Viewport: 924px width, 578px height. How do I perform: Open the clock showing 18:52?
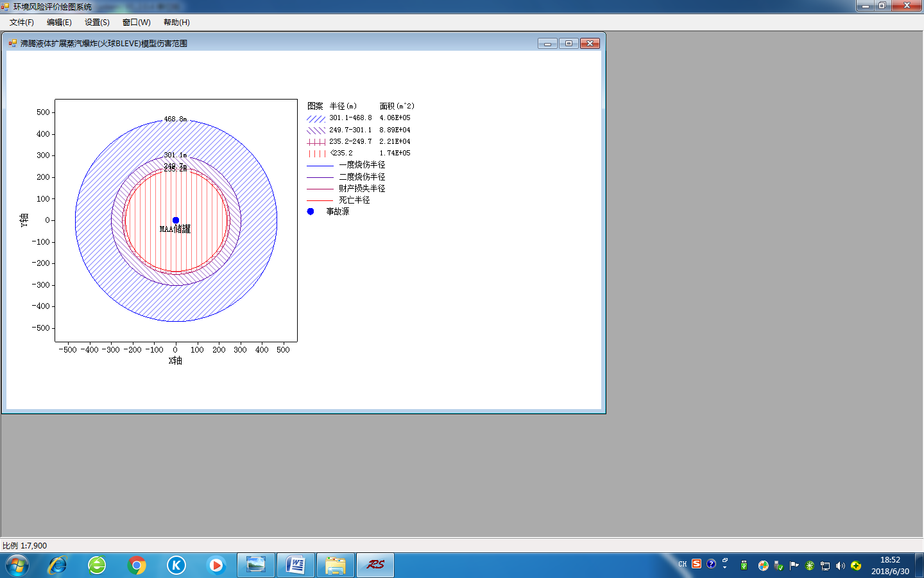click(x=890, y=565)
